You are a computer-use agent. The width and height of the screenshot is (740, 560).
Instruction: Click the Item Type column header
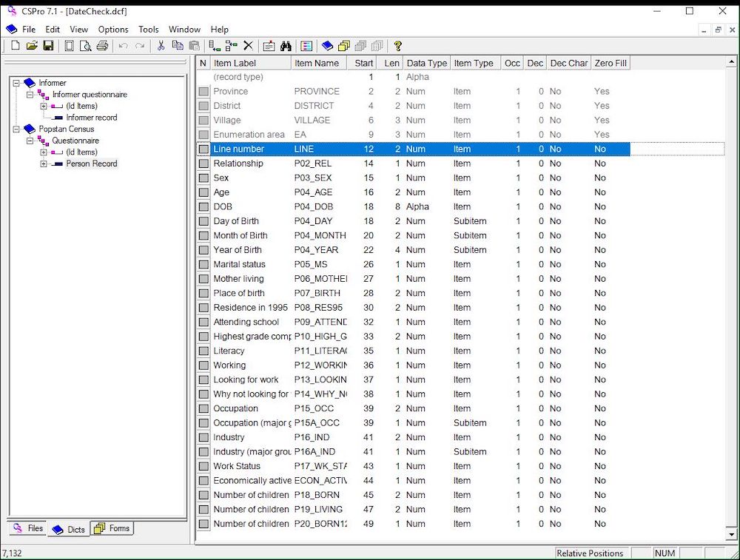point(475,63)
